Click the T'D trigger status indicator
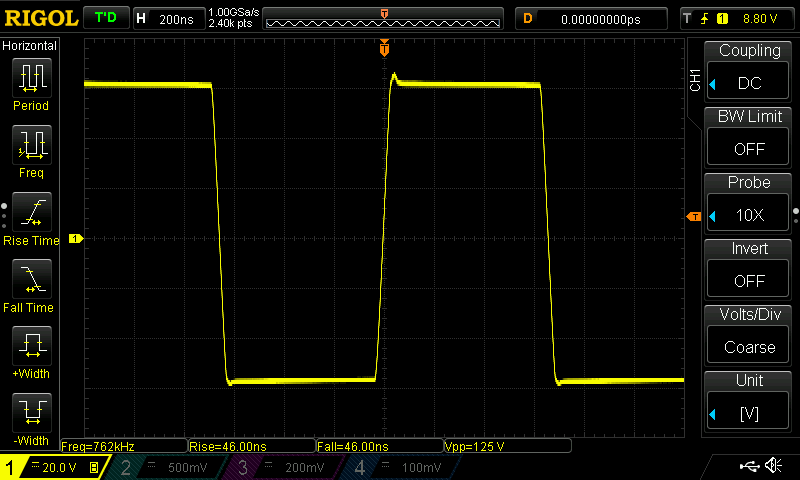Viewport: 800px width, 480px height. (x=106, y=18)
